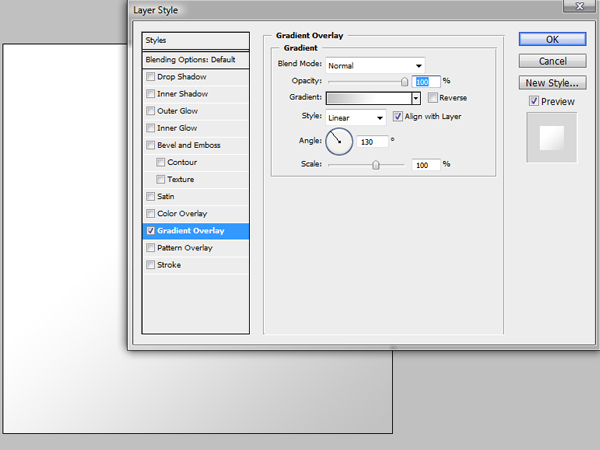600x450 pixels.
Task: Check the Texture checkbox
Action: (160, 179)
